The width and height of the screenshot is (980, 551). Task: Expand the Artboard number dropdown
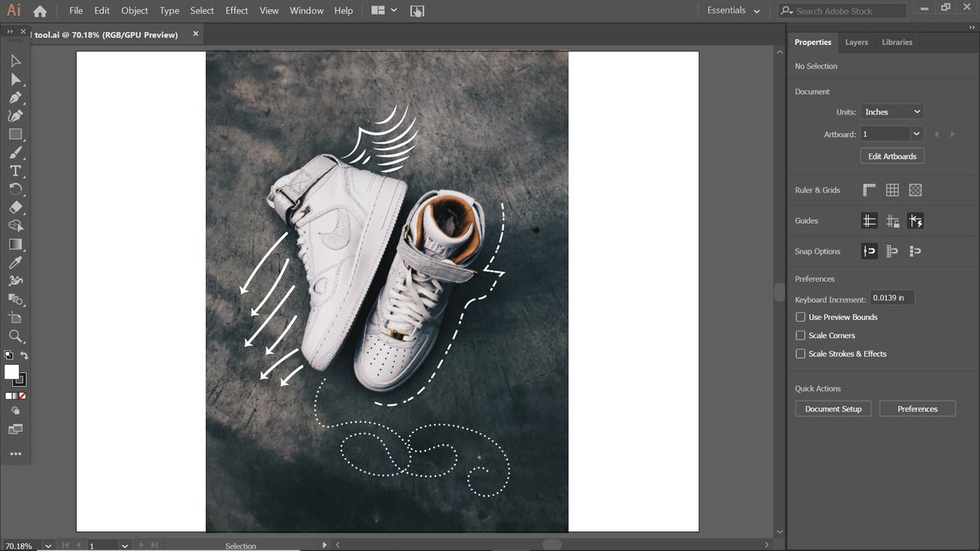pyautogui.click(x=916, y=134)
